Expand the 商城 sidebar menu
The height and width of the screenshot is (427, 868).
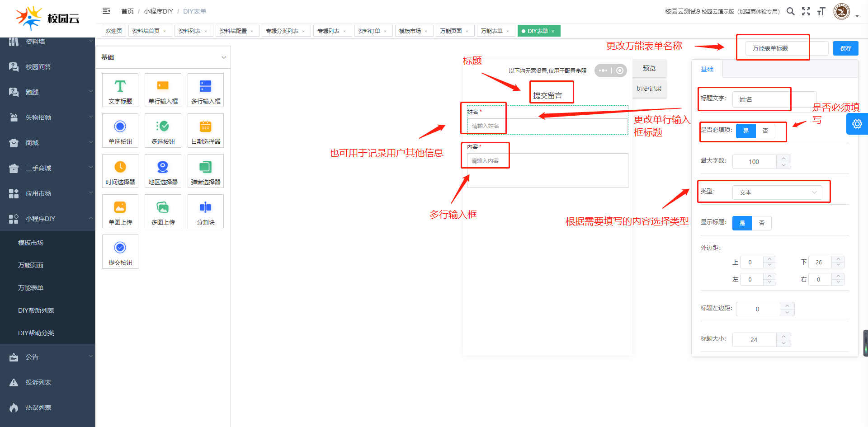(x=47, y=143)
